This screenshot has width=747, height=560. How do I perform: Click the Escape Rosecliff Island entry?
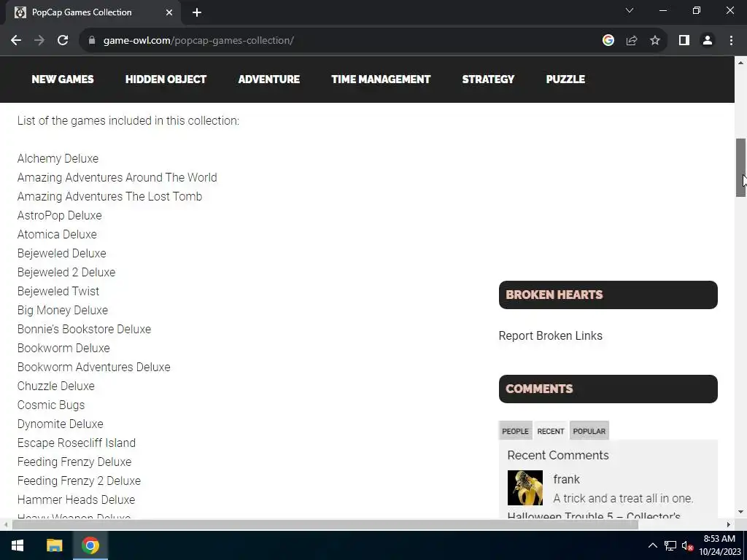pyautogui.click(x=76, y=443)
